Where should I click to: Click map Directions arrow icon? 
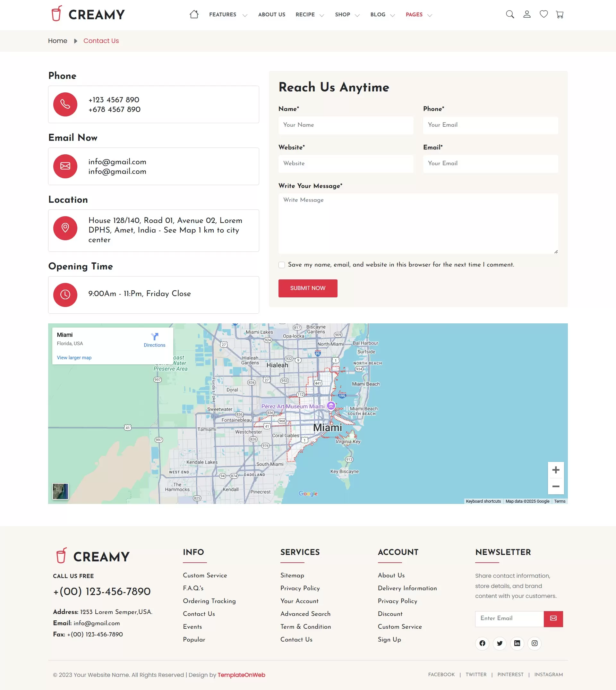pos(154,337)
